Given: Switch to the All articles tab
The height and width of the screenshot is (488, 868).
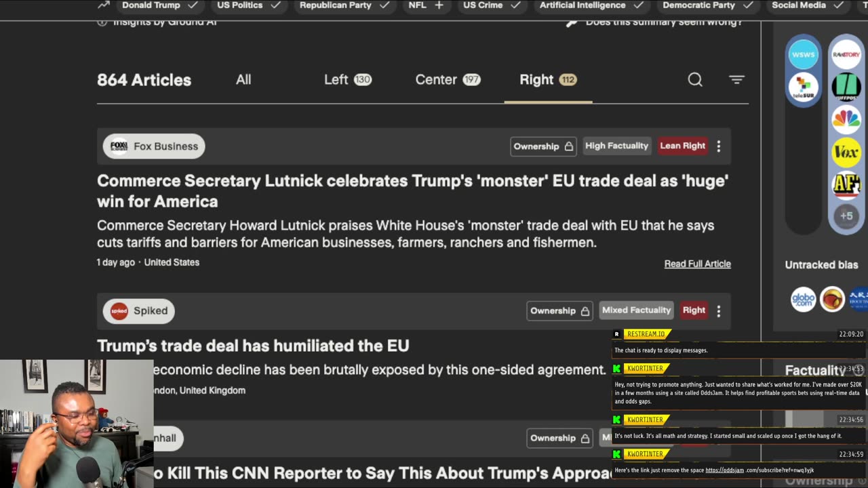Looking at the screenshot, I should (x=243, y=80).
